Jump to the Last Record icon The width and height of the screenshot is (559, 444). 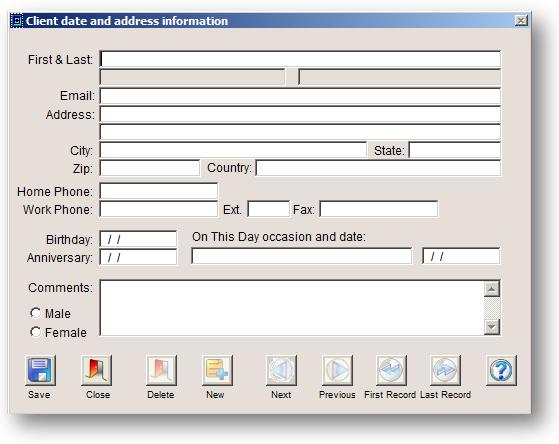(x=445, y=370)
